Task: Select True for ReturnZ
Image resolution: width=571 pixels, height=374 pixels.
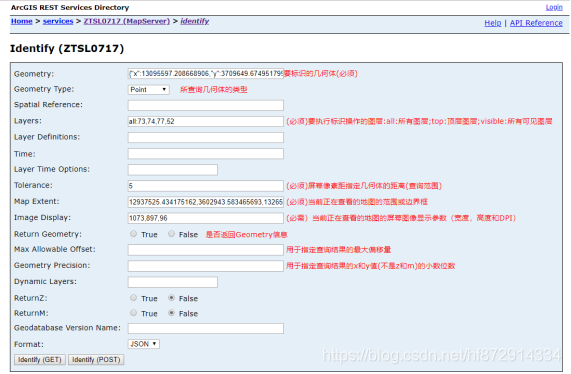Action: [134, 298]
